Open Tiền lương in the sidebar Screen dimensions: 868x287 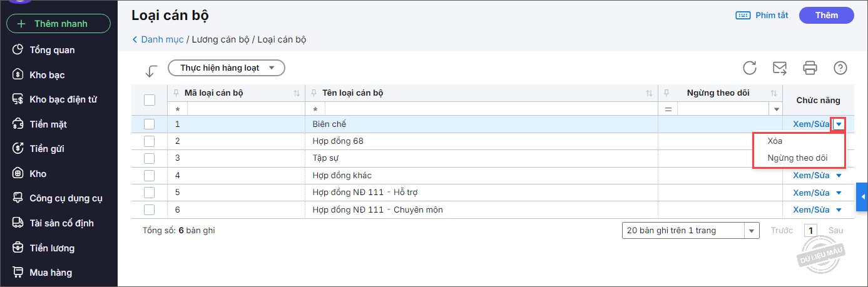52,248
